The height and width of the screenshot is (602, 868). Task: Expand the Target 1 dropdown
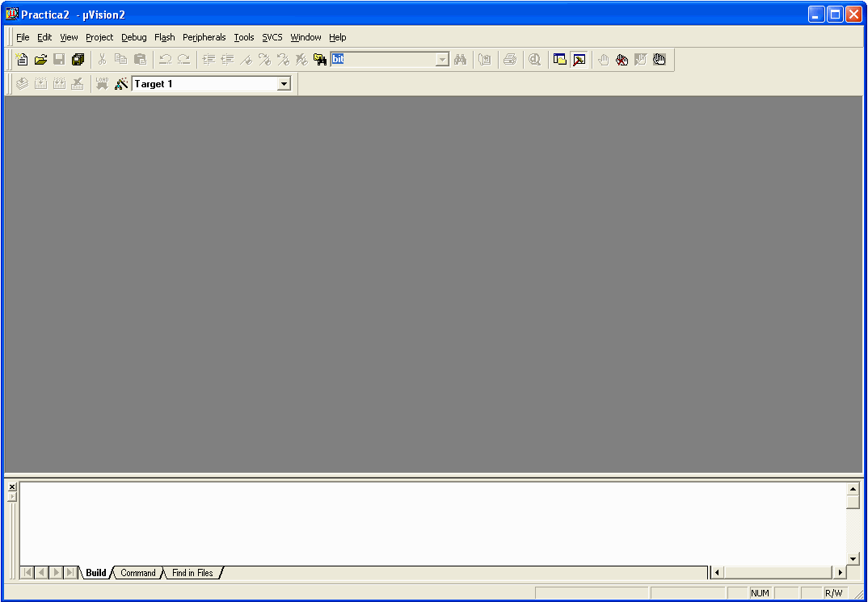pos(284,84)
